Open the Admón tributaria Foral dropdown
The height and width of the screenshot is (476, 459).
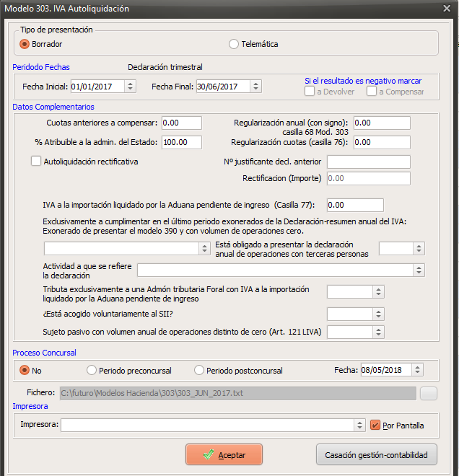378,292
